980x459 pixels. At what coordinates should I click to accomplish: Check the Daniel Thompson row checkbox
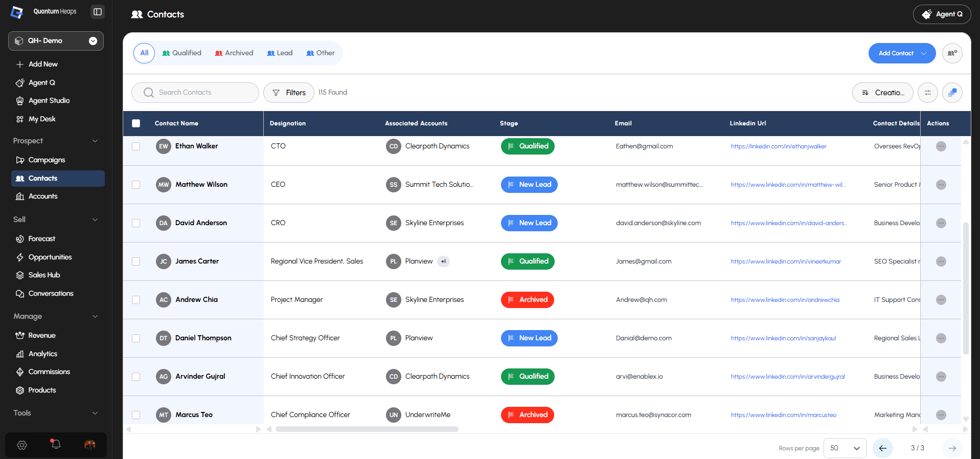[x=136, y=338]
